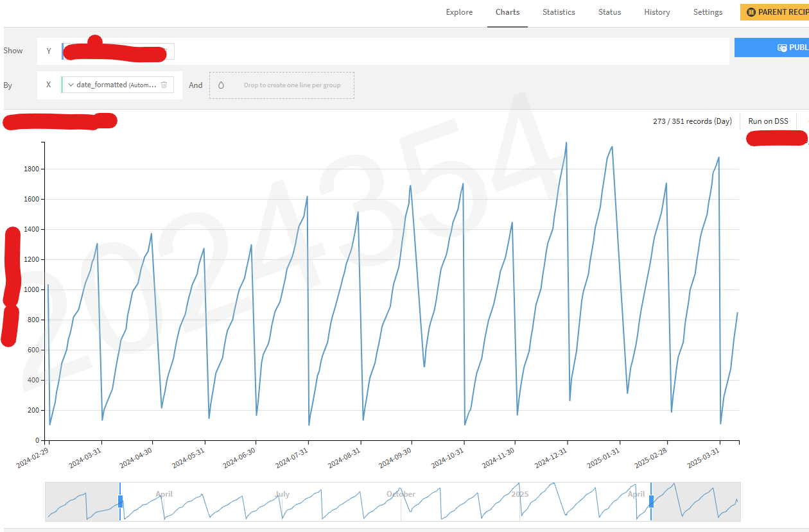809x532 pixels.
Task: Click the 1000 y-axis value
Action: pyautogui.click(x=32, y=290)
